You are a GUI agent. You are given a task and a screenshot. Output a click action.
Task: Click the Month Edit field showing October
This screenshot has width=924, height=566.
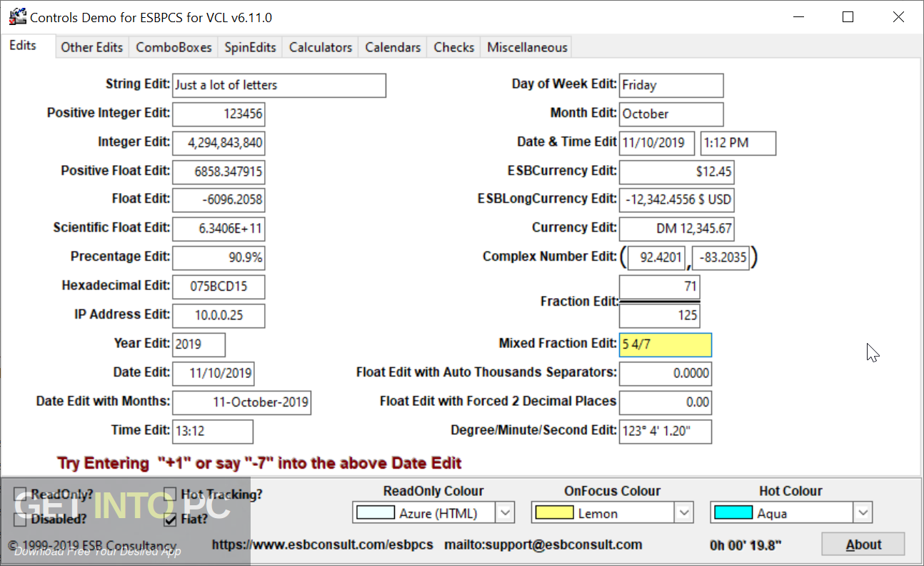[671, 114]
